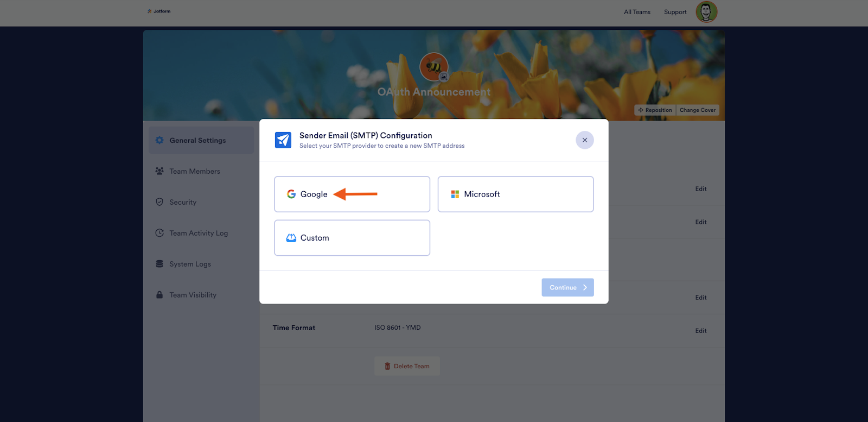This screenshot has height=422, width=868.
Task: Pick the Custom SMTP provider option
Action: click(x=352, y=238)
